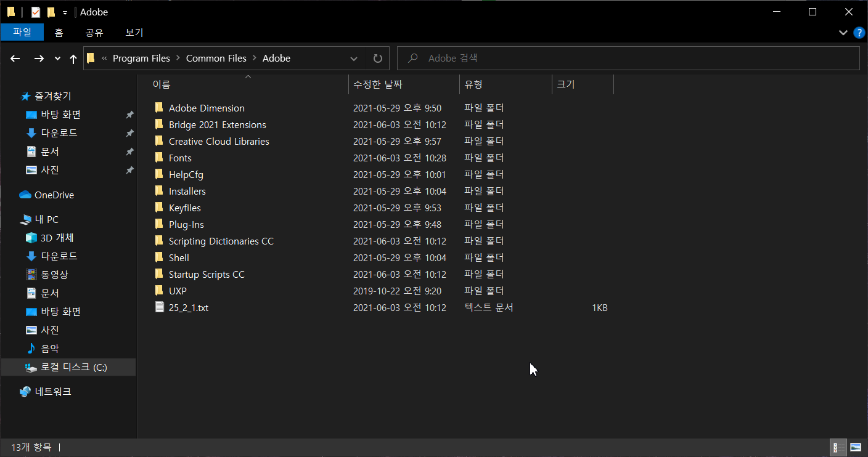Viewport: 868px width, 457px height.
Task: Select the Scripting Dictionaries CC folder
Action: point(221,241)
